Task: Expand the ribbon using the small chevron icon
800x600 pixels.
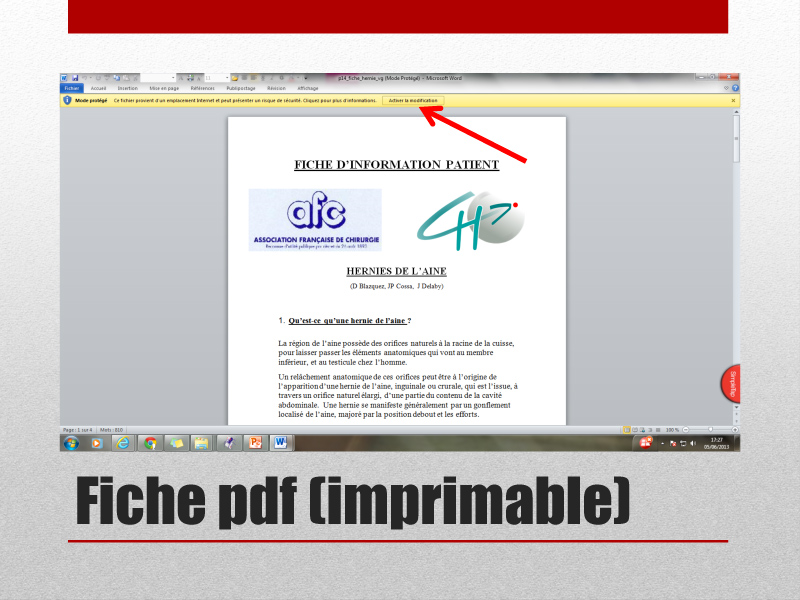Action: point(727,88)
